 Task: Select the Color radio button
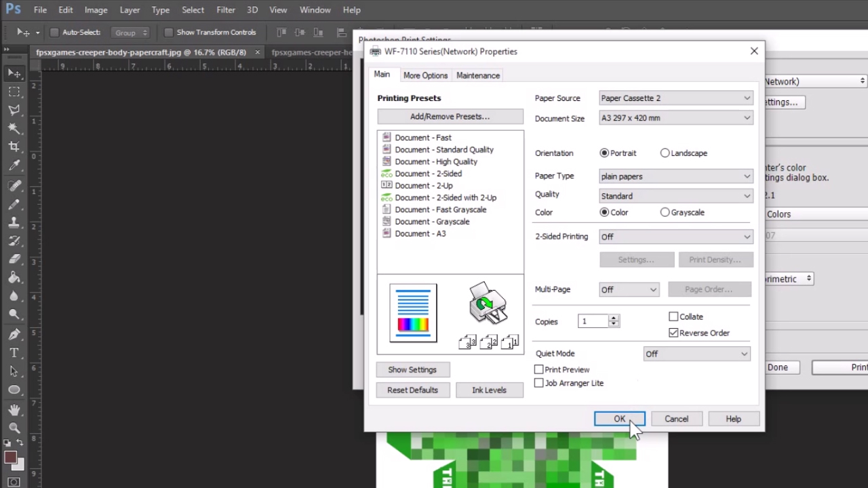(x=604, y=212)
